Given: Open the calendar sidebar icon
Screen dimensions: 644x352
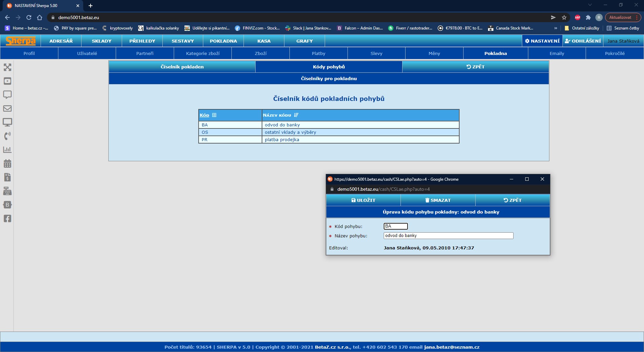Looking at the screenshot, I should 7,164.
